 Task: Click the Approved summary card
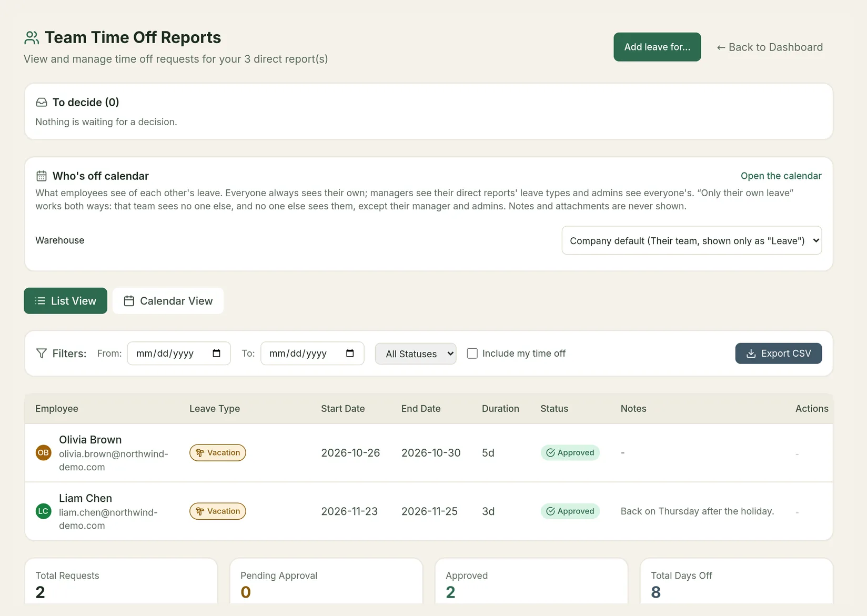[x=531, y=582]
